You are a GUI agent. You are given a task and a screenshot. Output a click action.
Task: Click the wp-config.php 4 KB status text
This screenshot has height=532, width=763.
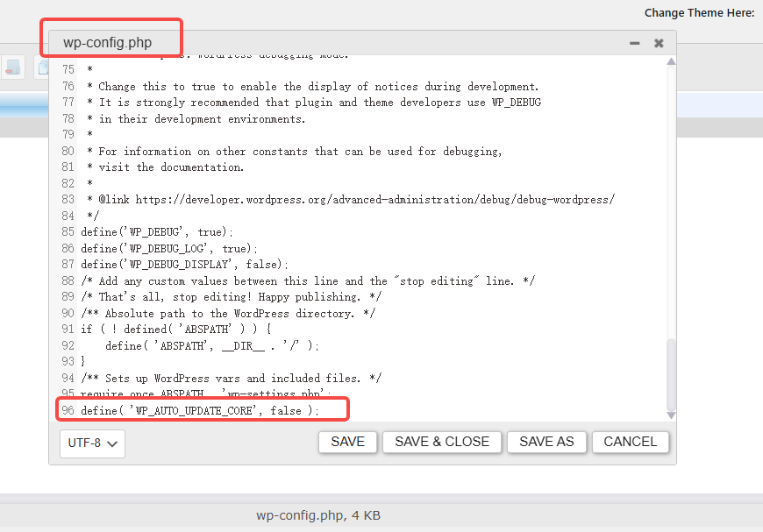[x=318, y=515]
